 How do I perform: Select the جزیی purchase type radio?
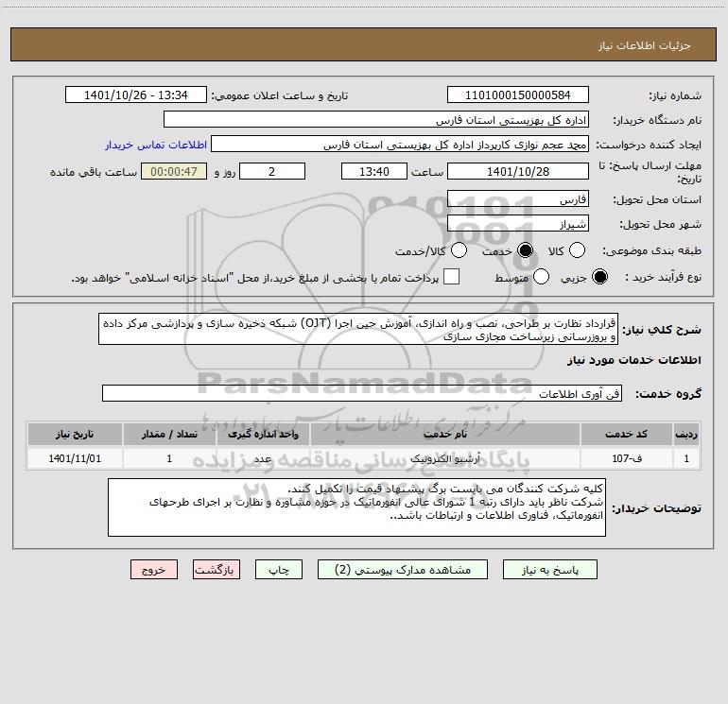(599, 277)
